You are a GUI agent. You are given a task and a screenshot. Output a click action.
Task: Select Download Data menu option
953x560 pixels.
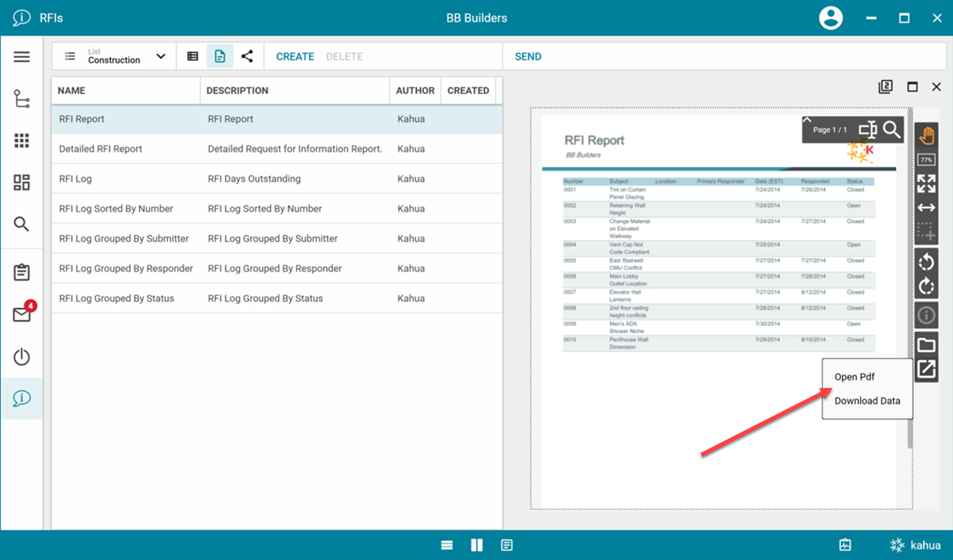[867, 401]
